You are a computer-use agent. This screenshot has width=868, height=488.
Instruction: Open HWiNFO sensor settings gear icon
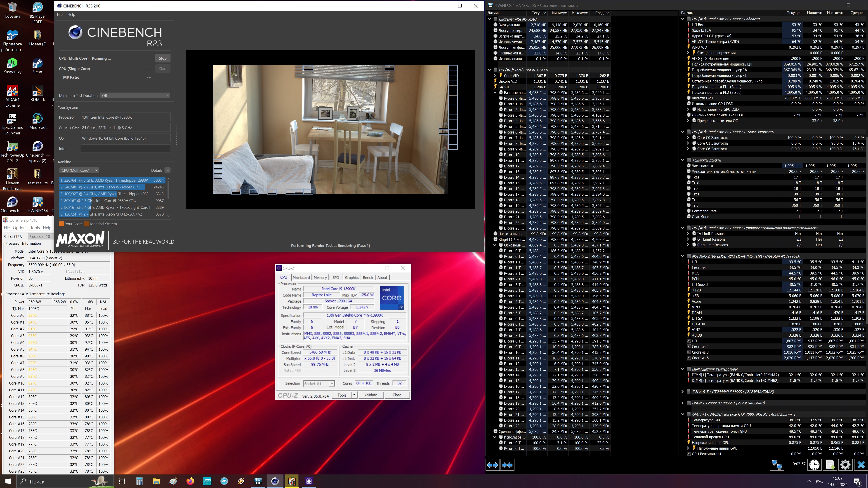[845, 465]
